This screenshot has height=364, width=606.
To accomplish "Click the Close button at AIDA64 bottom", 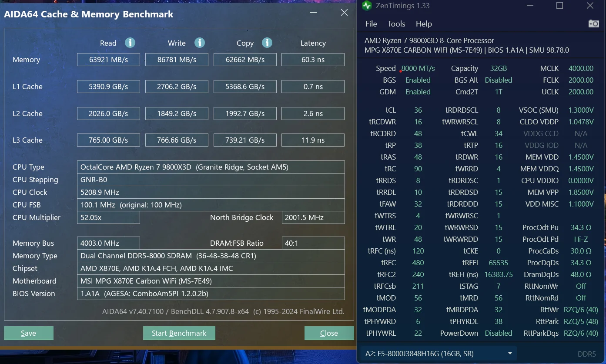I will [x=329, y=333].
